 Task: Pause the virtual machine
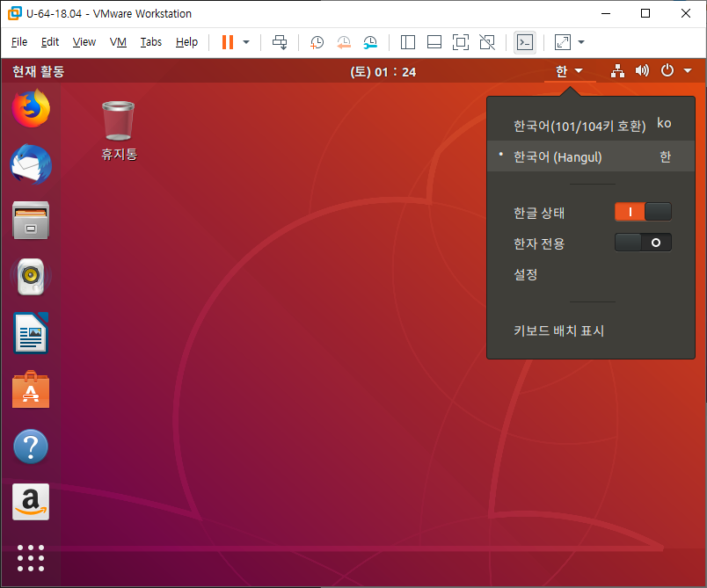click(228, 42)
